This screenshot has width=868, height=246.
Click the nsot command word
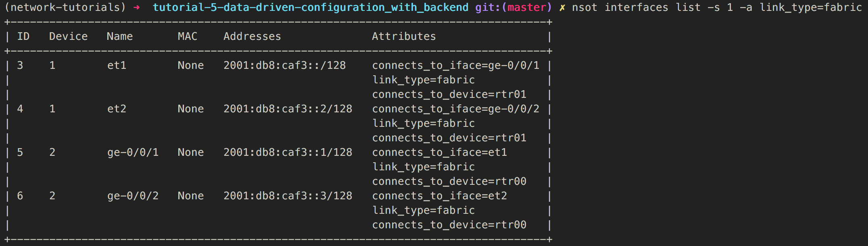584,8
